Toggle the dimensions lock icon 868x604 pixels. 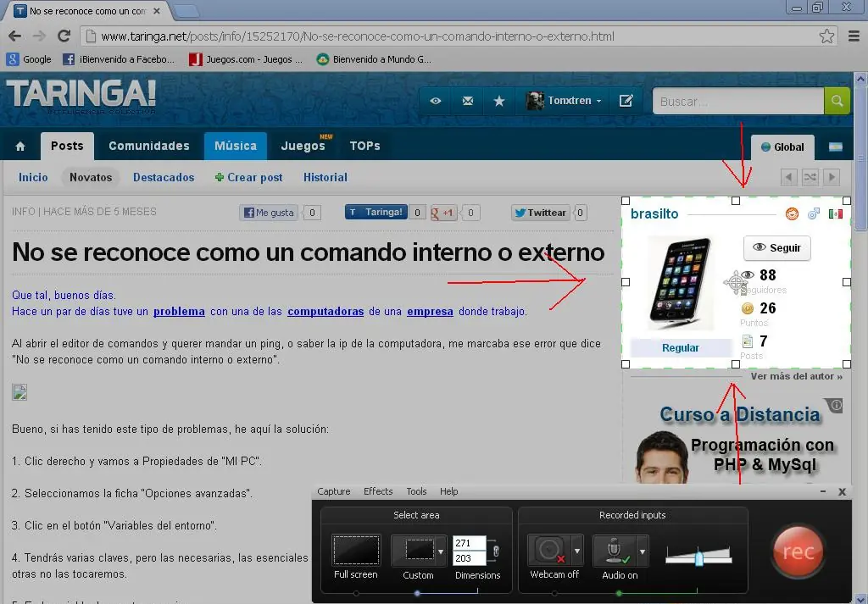(x=496, y=551)
